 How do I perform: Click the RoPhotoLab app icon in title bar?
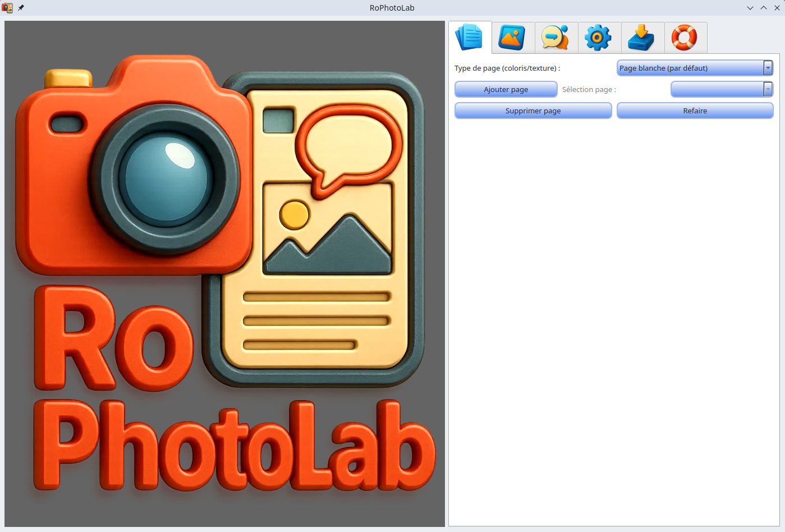[7, 8]
